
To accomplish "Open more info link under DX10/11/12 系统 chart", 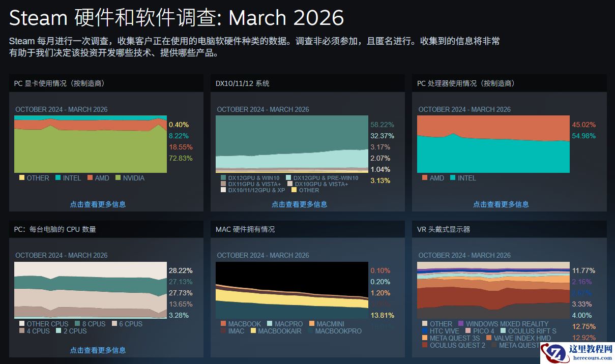I will (x=299, y=204).
